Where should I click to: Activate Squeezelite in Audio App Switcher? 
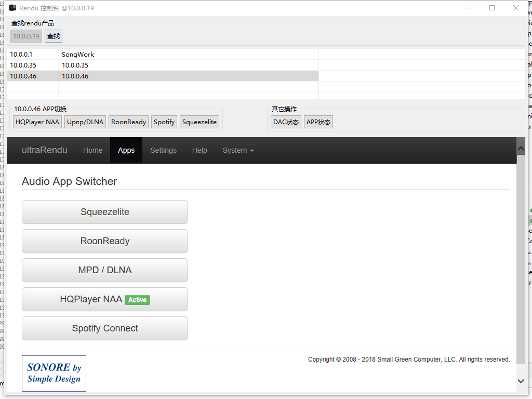pos(105,212)
